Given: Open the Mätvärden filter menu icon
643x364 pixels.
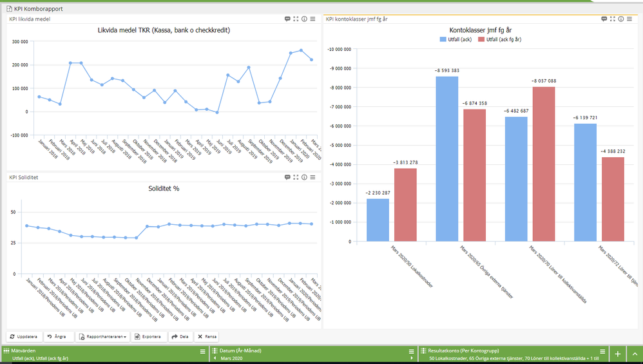Looking at the screenshot, I should pos(202,352).
